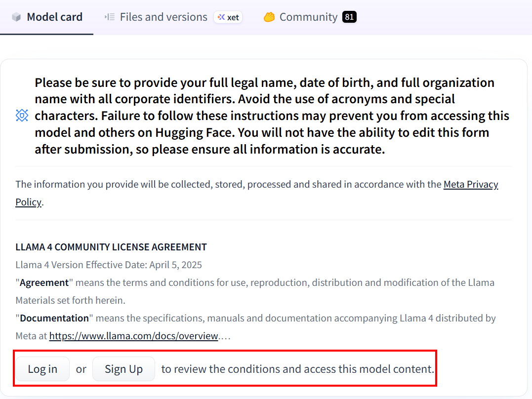
Task: Click the LLAMA 4 COMMUNITY LICENSE AGREEMENT heading
Action: point(111,247)
